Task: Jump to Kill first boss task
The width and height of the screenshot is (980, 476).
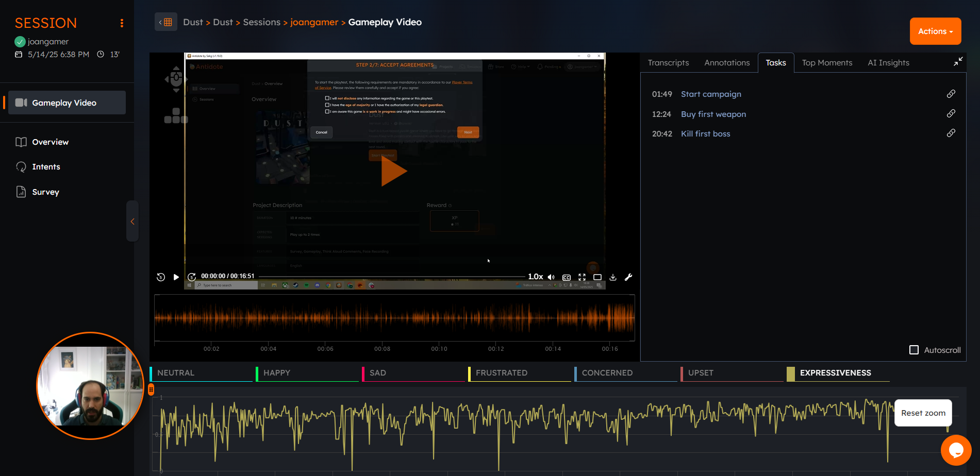Action: pyautogui.click(x=705, y=134)
